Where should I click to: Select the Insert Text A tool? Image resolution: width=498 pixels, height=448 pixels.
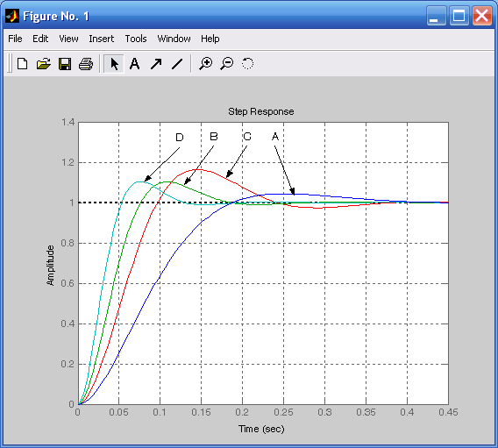135,64
